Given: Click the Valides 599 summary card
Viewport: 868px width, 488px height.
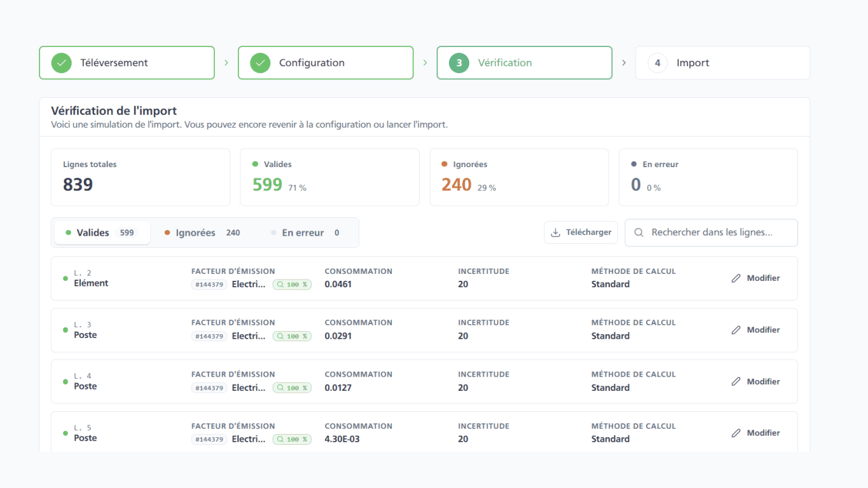Looking at the screenshot, I should tap(329, 177).
